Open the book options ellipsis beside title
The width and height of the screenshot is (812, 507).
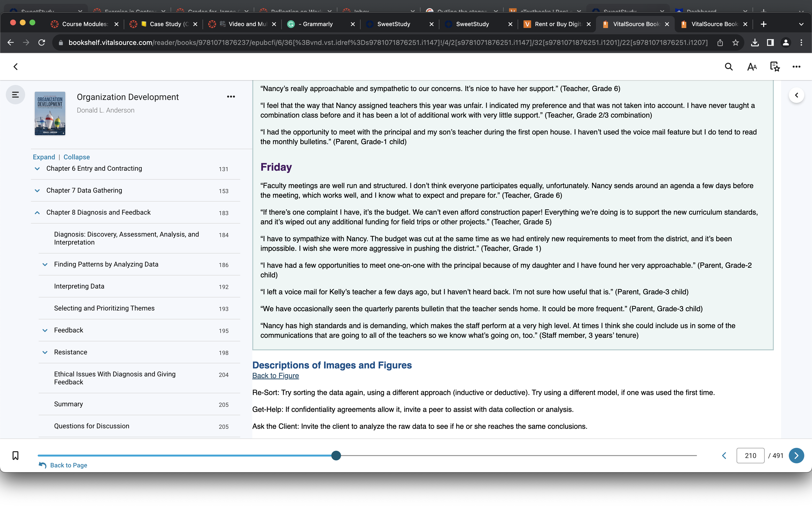point(231,97)
